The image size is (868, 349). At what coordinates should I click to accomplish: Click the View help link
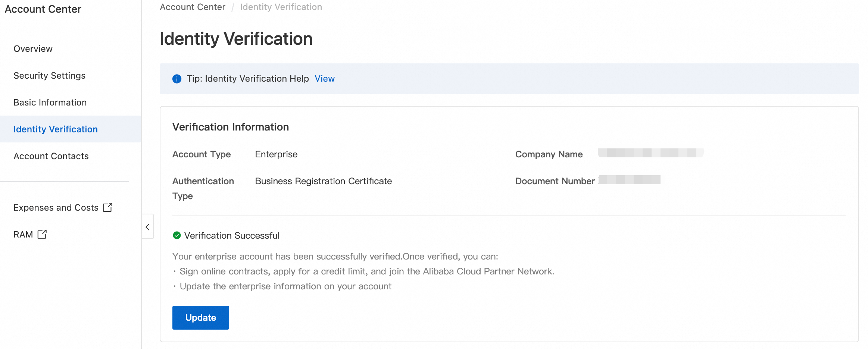325,79
